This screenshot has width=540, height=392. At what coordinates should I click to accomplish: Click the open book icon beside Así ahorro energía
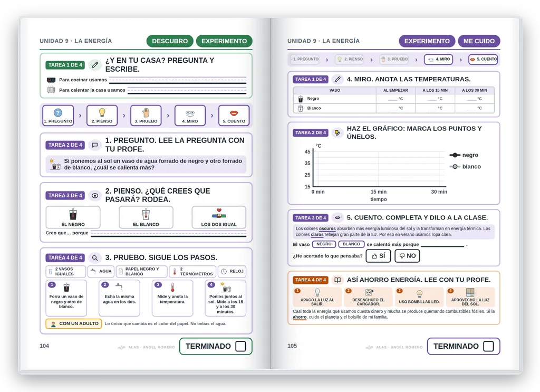point(337,280)
